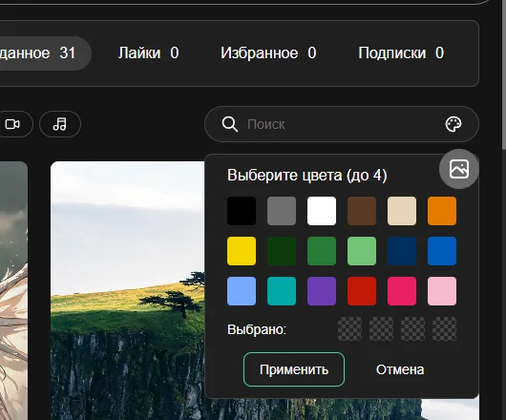
Task: Select the dark green swatch
Action: (282, 251)
